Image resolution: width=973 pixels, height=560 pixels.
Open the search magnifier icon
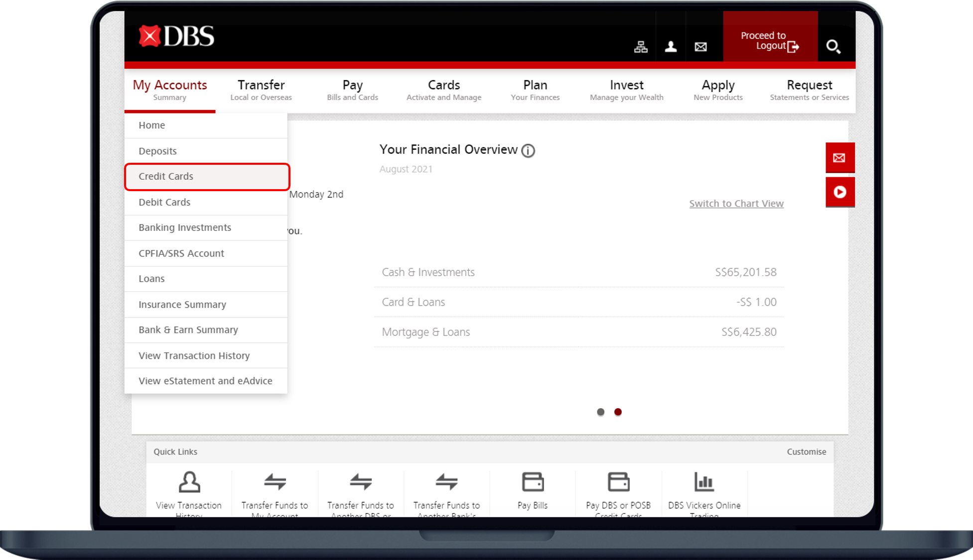(834, 47)
